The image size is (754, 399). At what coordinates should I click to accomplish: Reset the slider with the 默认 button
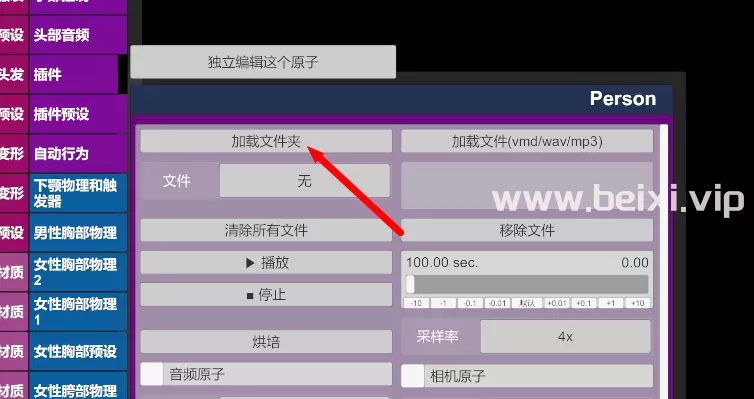coord(528,303)
